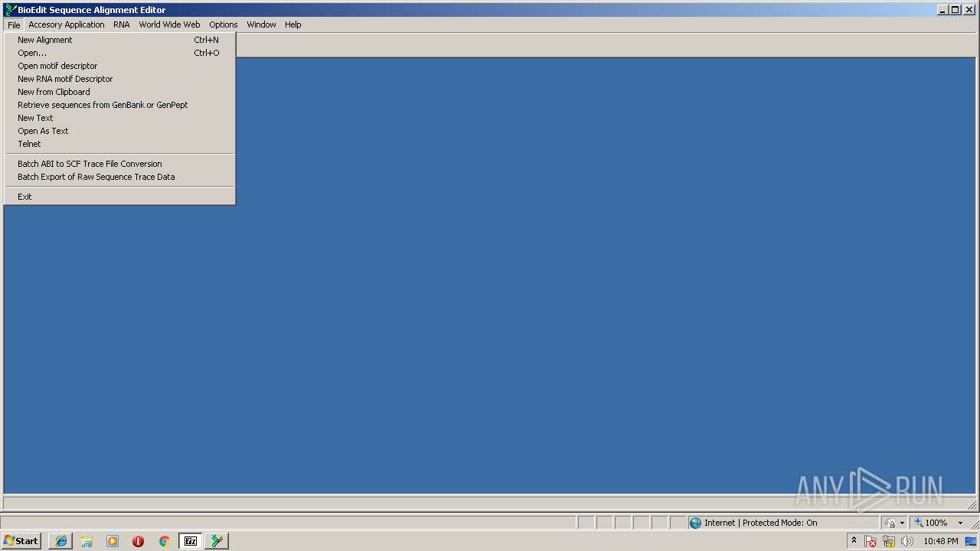Show hidden tray icons arrow

click(x=854, y=540)
